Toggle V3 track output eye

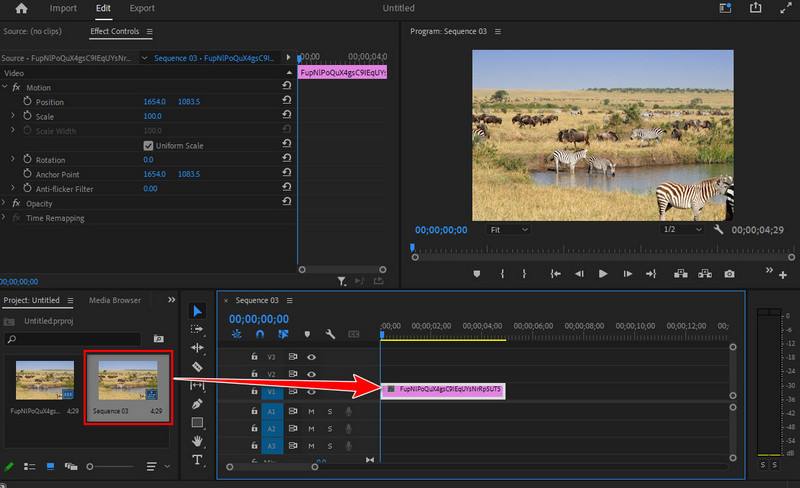coord(311,357)
